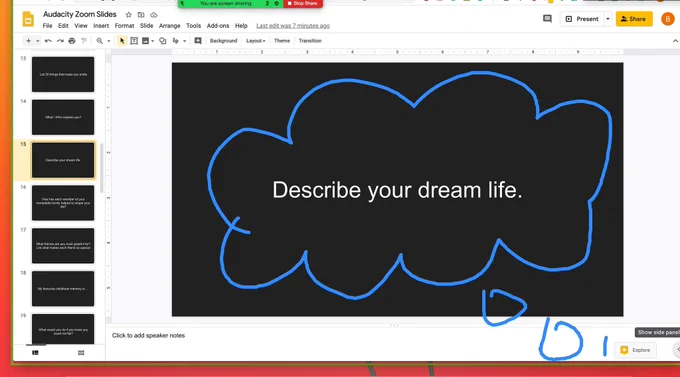Select slide 19 thumbnail
This screenshot has height=377, width=680.
coord(63,329)
